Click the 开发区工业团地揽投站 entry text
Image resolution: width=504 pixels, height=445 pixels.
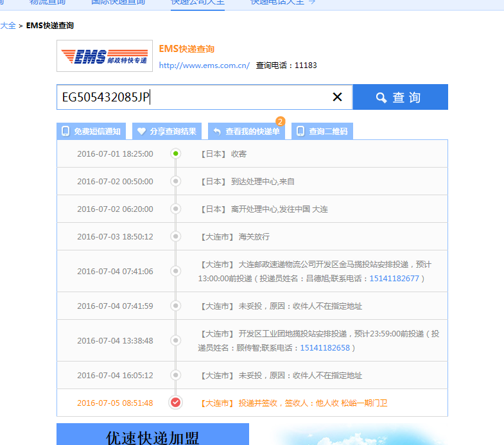click(318, 341)
